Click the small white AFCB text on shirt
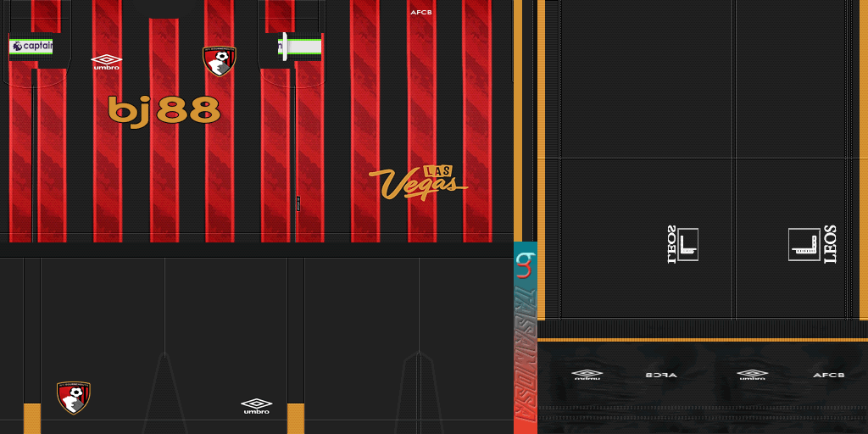 click(421, 13)
